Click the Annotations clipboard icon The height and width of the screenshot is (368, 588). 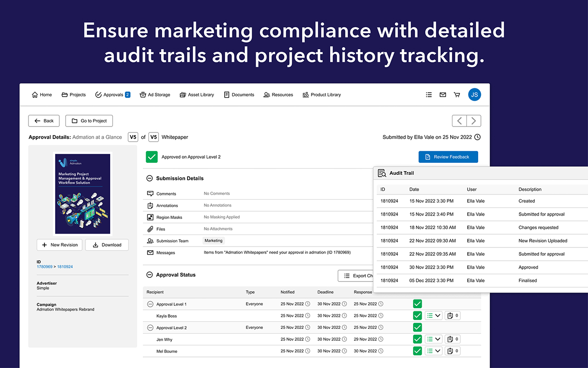(150, 206)
